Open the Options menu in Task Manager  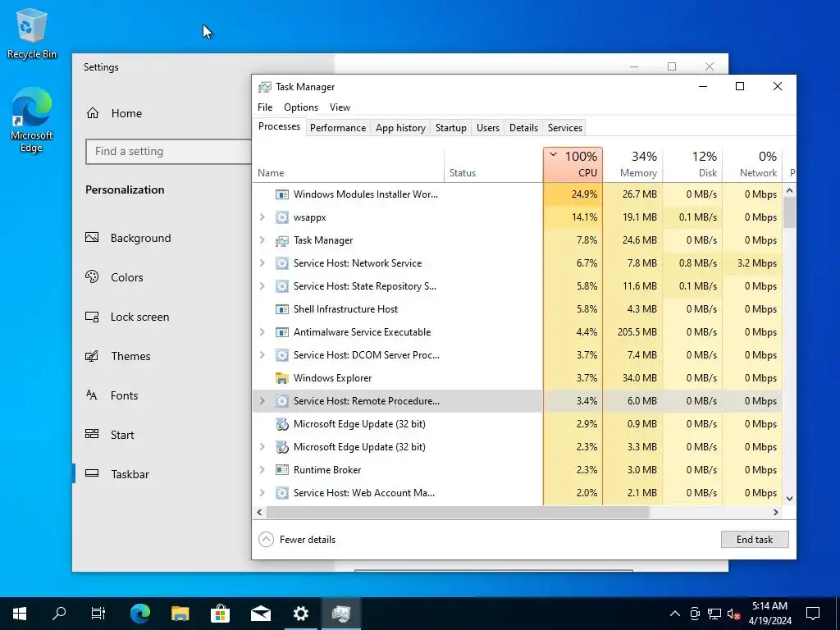[301, 107]
